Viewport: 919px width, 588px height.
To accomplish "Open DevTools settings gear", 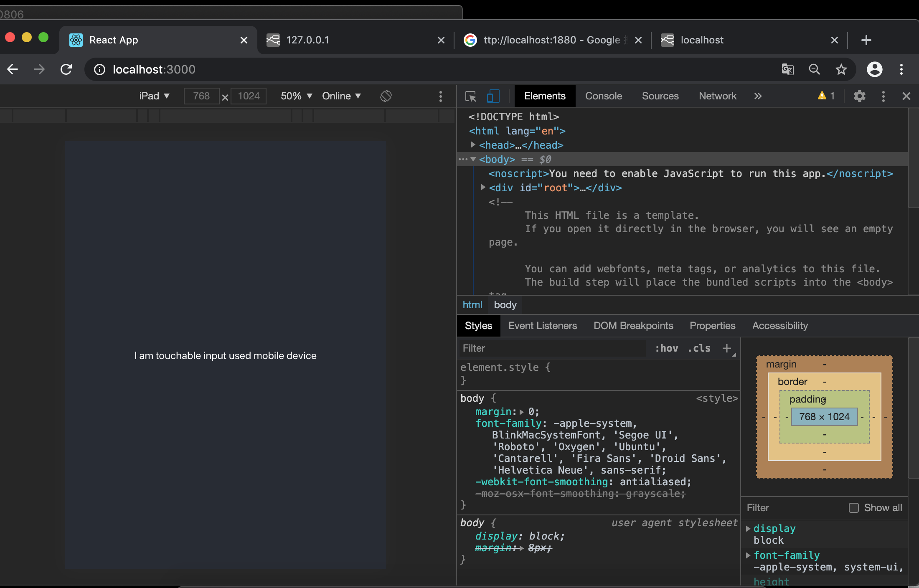I will tap(859, 96).
